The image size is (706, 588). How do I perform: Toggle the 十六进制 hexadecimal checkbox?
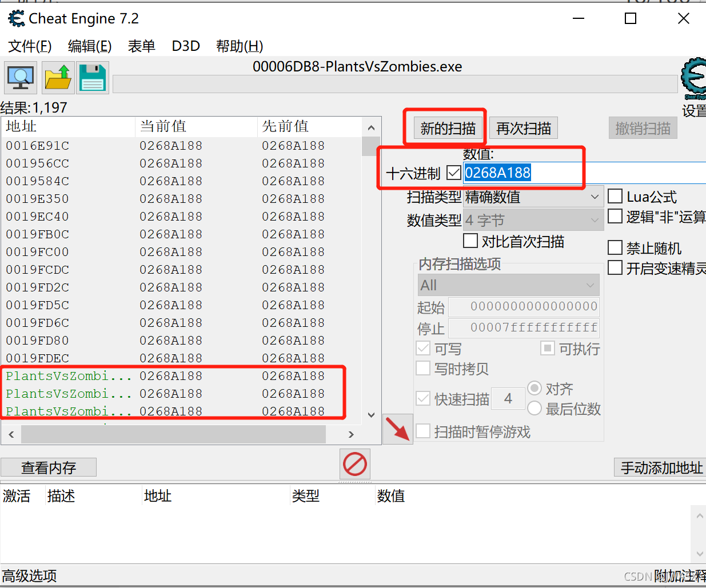pos(453,173)
